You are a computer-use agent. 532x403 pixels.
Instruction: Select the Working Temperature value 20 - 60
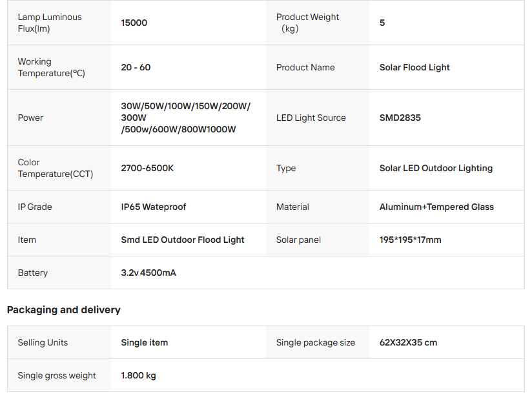(x=136, y=67)
